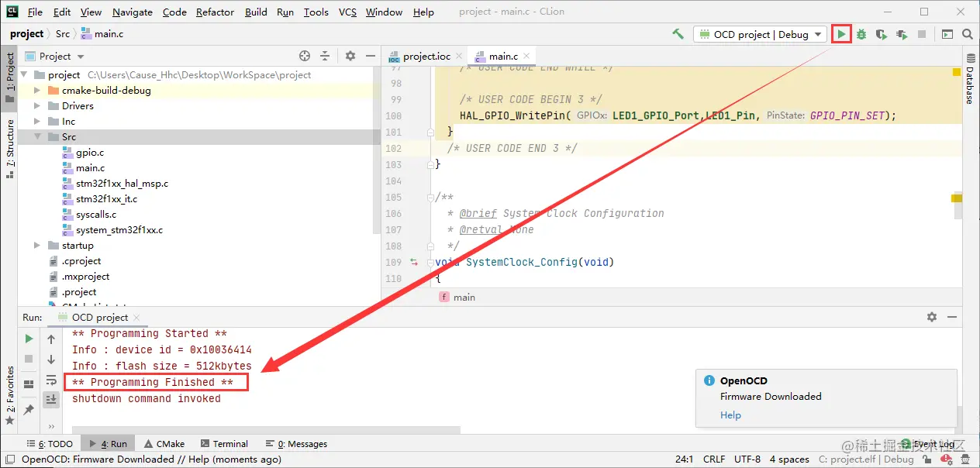Open the 6: TODO tab

50,444
